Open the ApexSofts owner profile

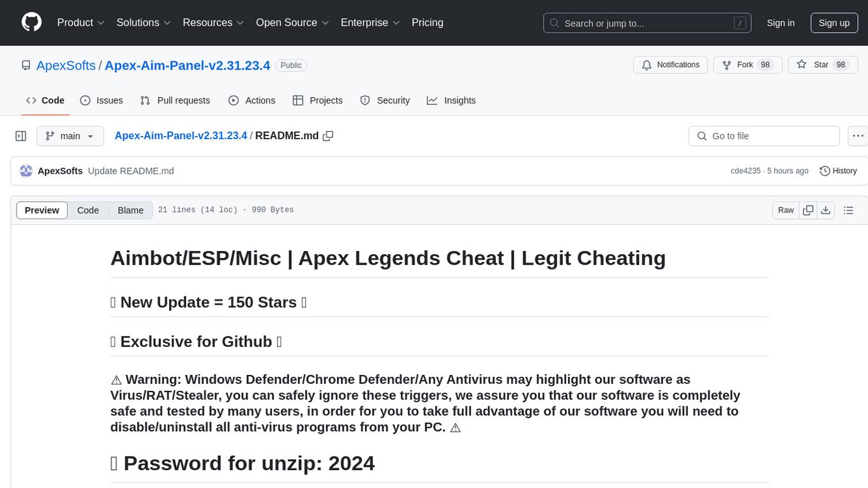click(66, 65)
